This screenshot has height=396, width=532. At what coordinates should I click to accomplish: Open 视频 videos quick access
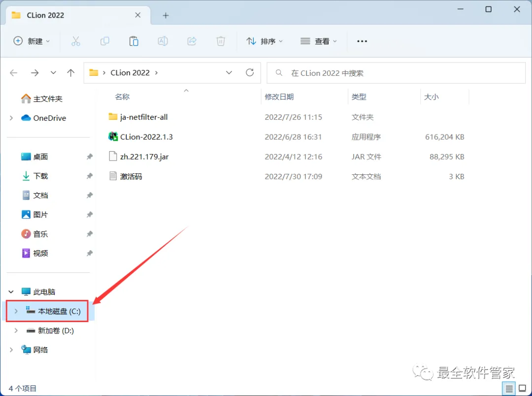(34, 254)
